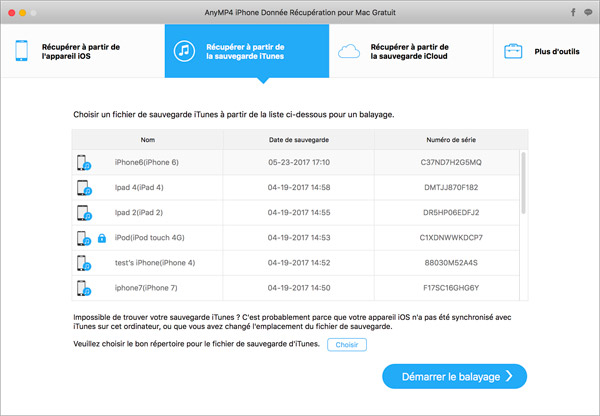Open the Plus d'outils tab
This screenshot has height=416, width=600.
pyautogui.click(x=546, y=51)
